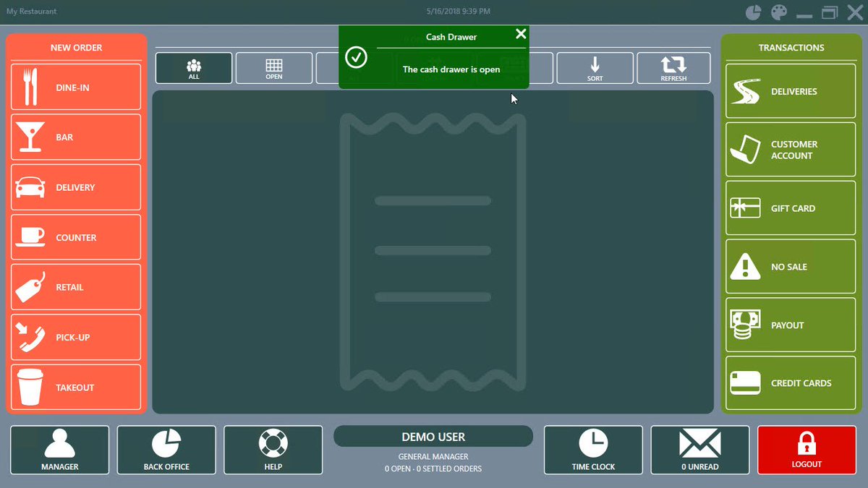The width and height of the screenshot is (868, 488).
Task: Switch to the Open orders tab
Action: pos(274,69)
